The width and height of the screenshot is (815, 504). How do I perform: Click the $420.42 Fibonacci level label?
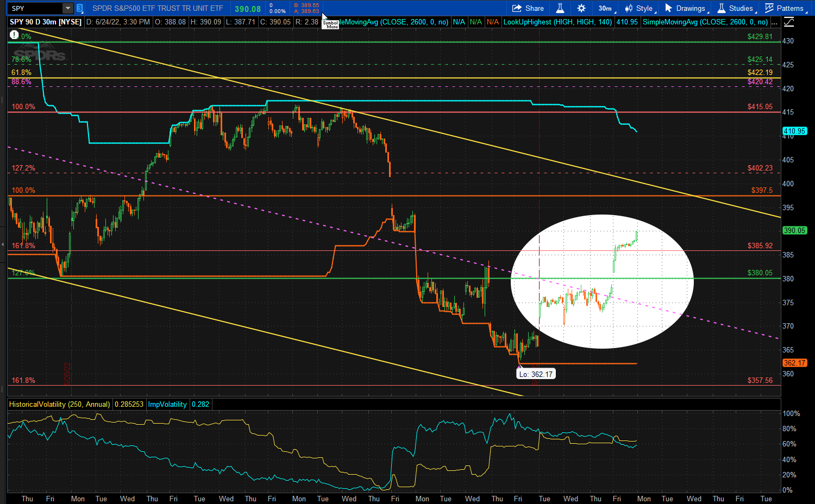[x=760, y=81]
